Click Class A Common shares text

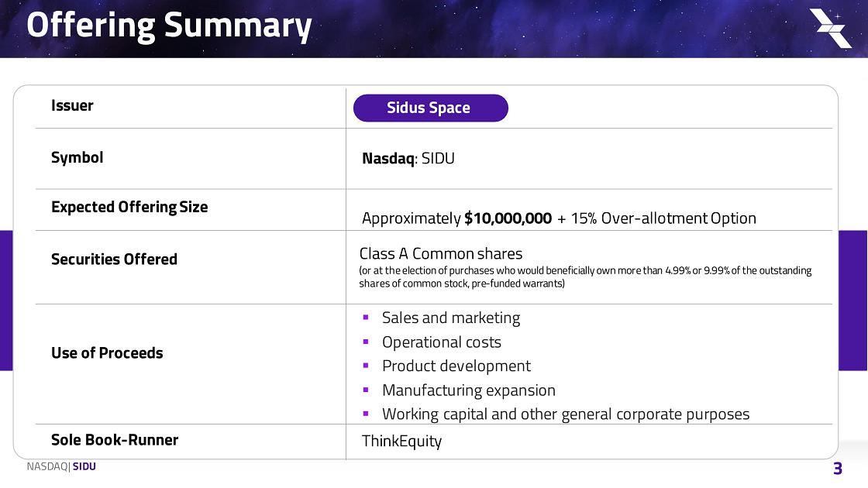[440, 253]
